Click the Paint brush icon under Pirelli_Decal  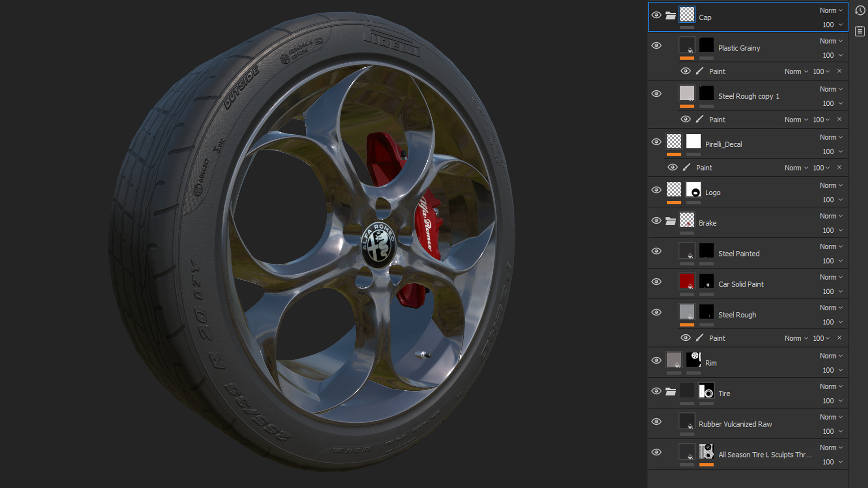click(687, 167)
